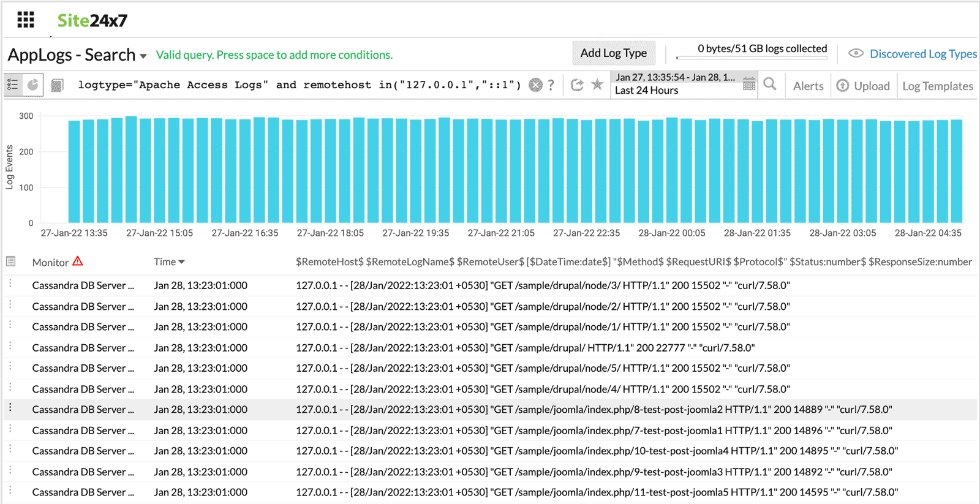Switch to pie chart view toggle

pos(32,85)
